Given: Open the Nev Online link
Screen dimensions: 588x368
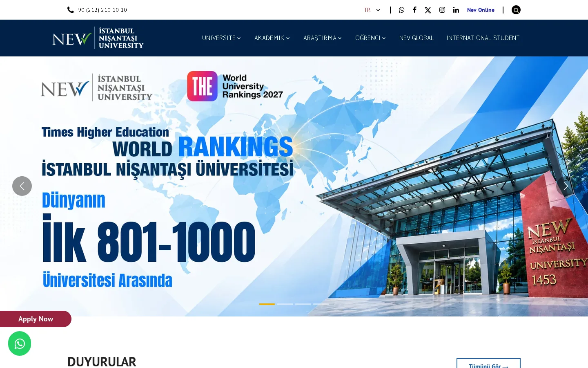Looking at the screenshot, I should click(x=481, y=10).
